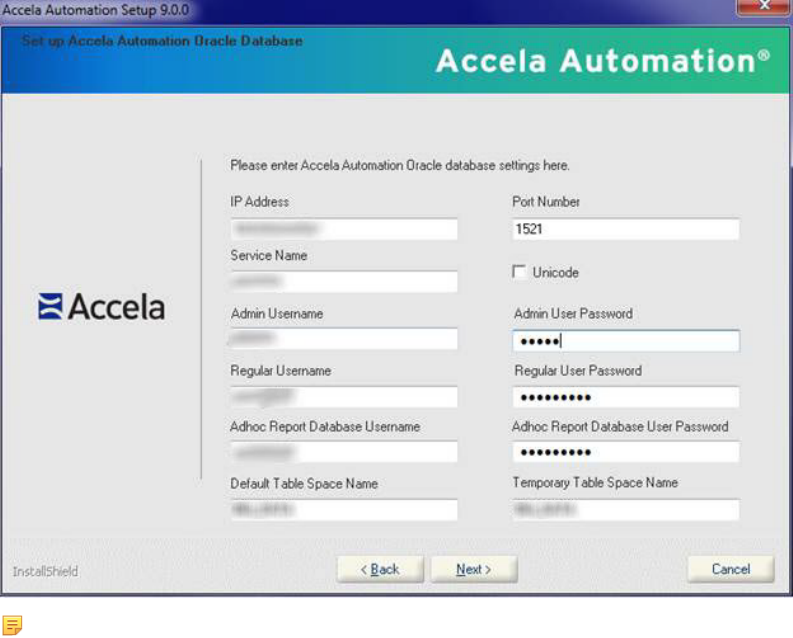This screenshot has height=638, width=793.
Task: Edit the Temporary Table Space Name field
Action: click(x=626, y=510)
